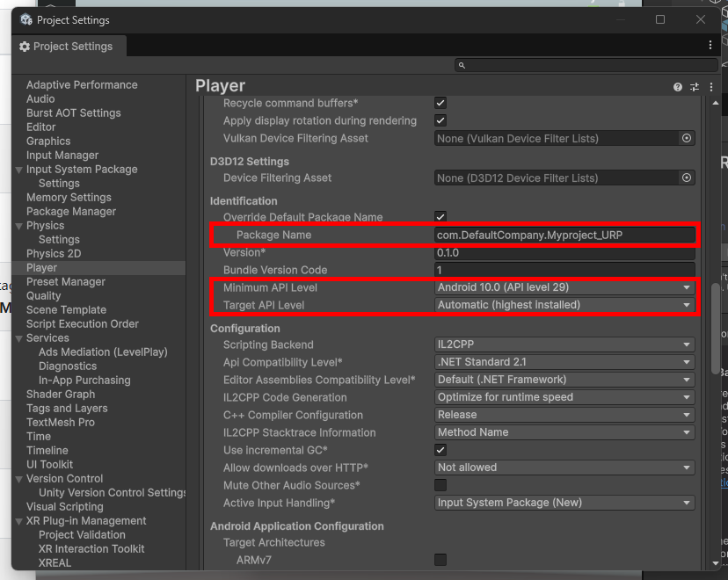Open the Project Settings tab options menu

pyautogui.click(x=710, y=45)
